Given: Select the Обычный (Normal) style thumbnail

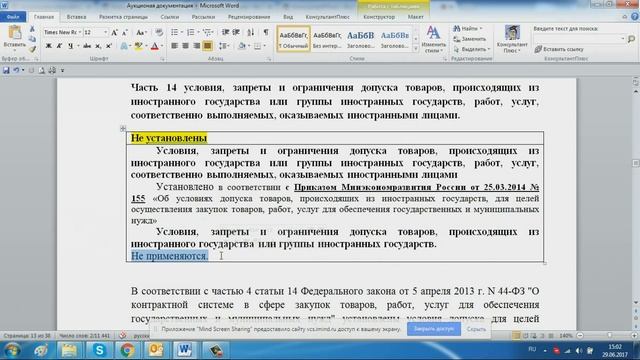Looking at the screenshot, I should (x=293, y=39).
